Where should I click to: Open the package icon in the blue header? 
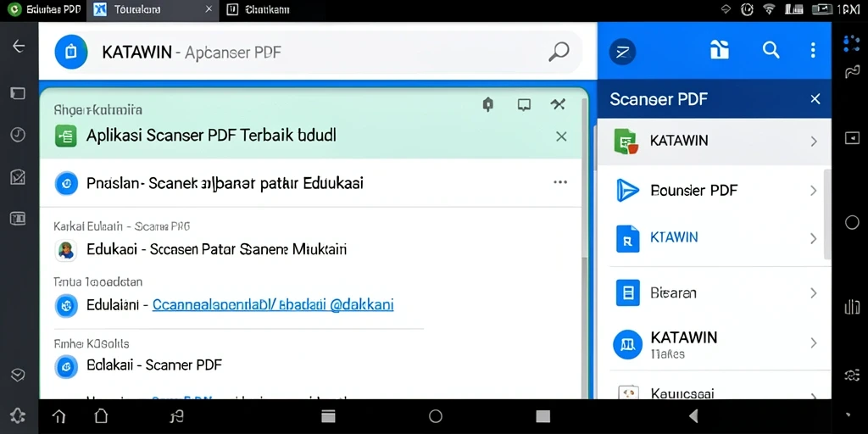(x=719, y=50)
